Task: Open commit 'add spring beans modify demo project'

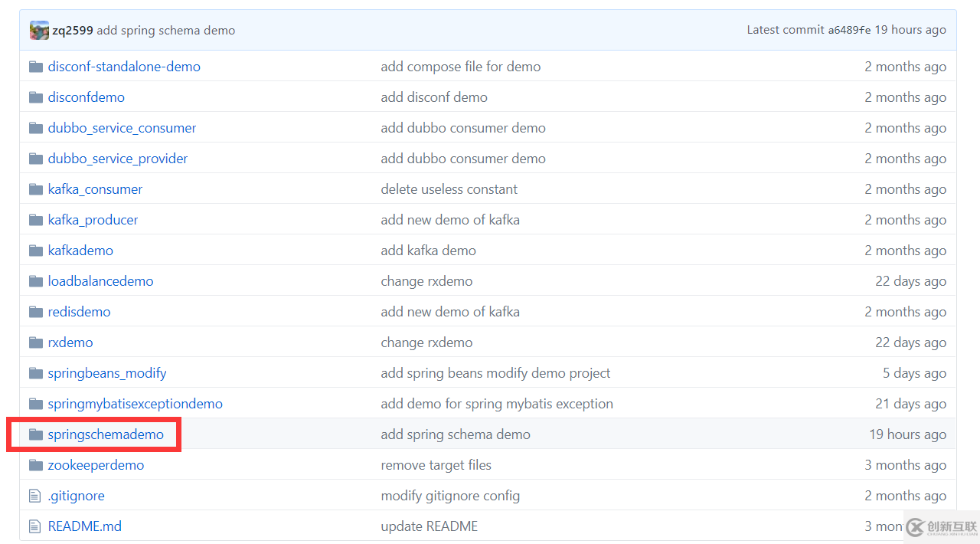Action: click(x=496, y=373)
